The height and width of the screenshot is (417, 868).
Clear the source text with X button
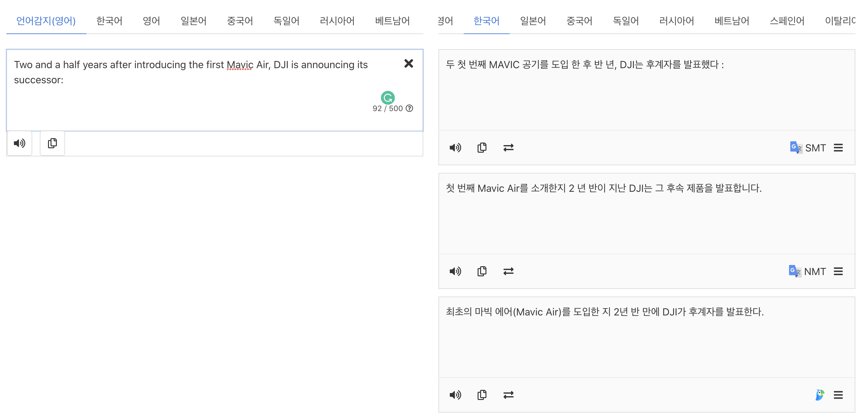click(408, 63)
